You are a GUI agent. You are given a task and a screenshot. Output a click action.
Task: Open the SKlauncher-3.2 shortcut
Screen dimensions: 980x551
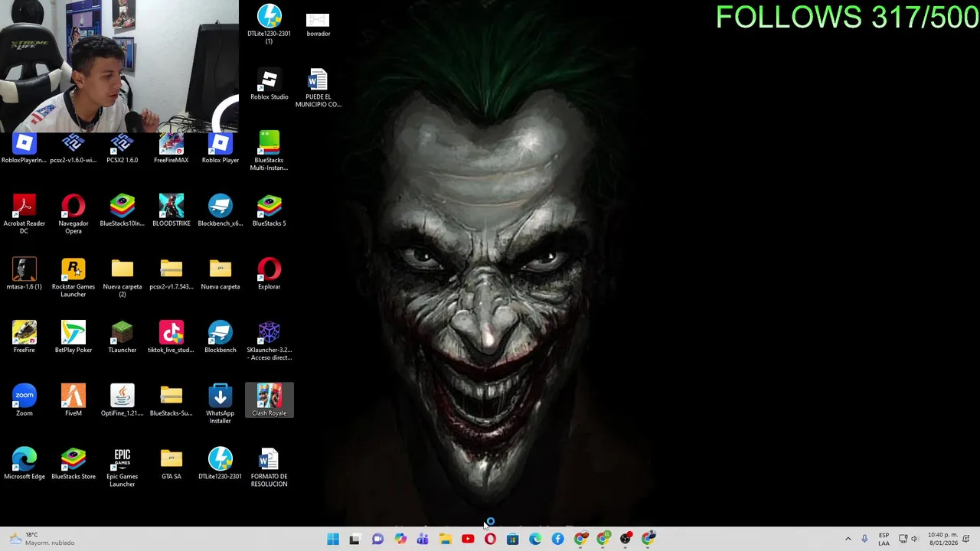(x=269, y=341)
